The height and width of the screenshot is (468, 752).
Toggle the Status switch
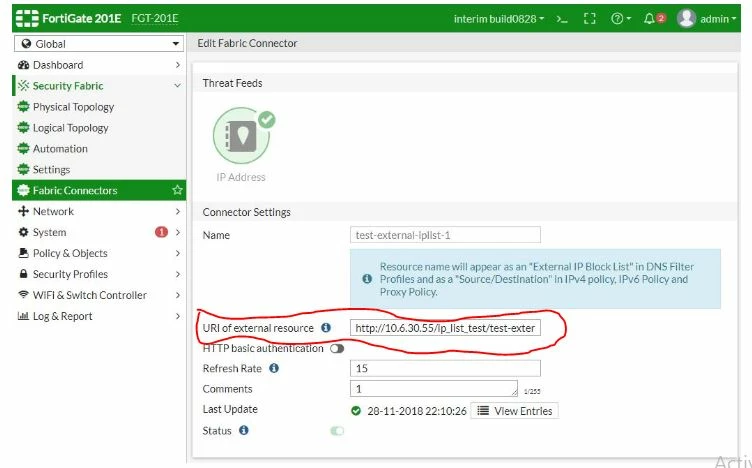tap(337, 431)
